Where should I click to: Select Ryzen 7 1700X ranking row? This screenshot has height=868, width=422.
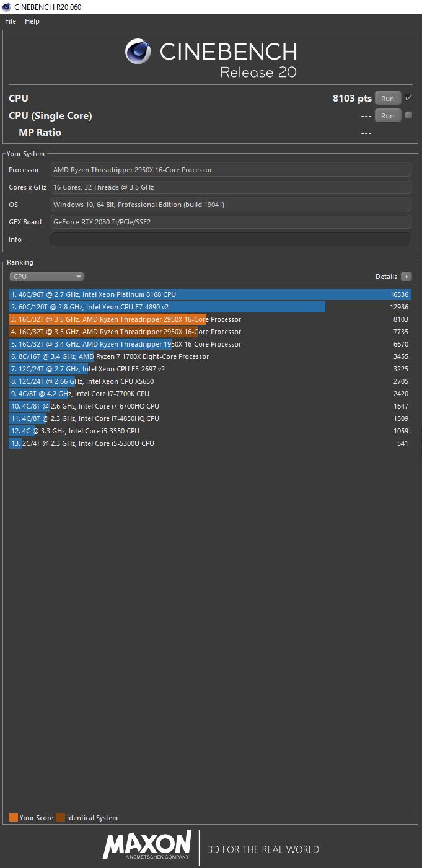click(x=210, y=356)
